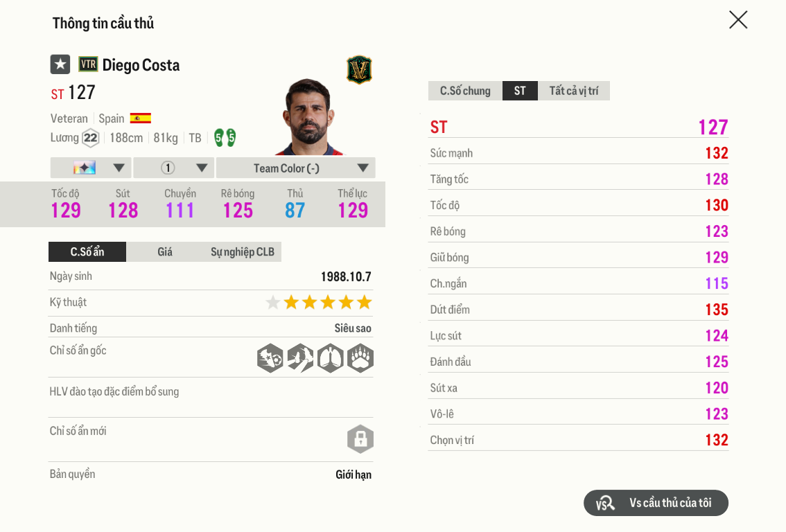Click the bear paw strength trait icon
This screenshot has width=786, height=532.
click(x=360, y=358)
